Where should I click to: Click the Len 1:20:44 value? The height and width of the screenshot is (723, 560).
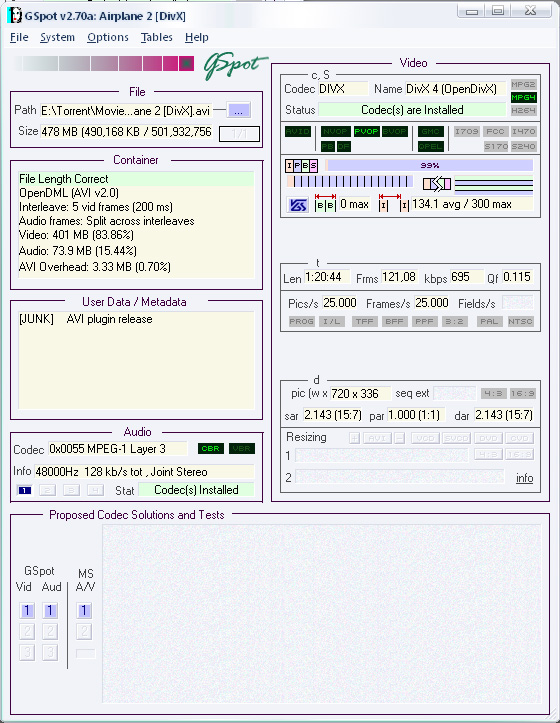(x=327, y=277)
